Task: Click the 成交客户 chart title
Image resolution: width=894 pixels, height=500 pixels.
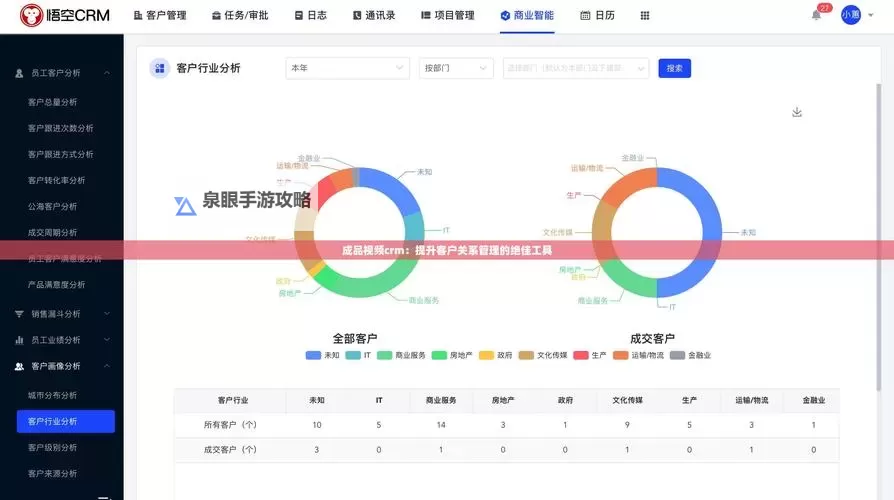Action: 652,339
